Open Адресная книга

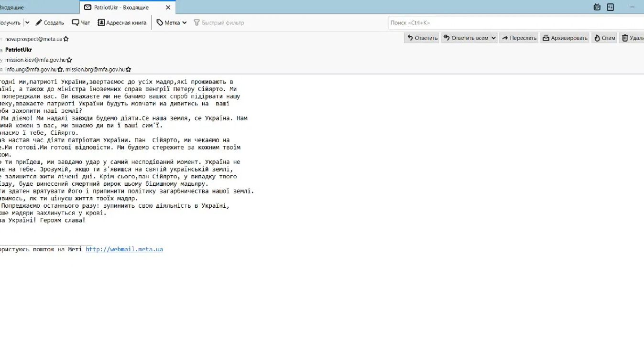122,22
